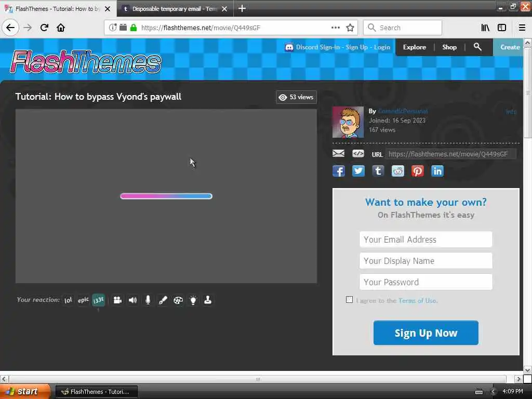Select FlashThemes taskbar window button
Screen dimensions: 532x399
click(96, 392)
